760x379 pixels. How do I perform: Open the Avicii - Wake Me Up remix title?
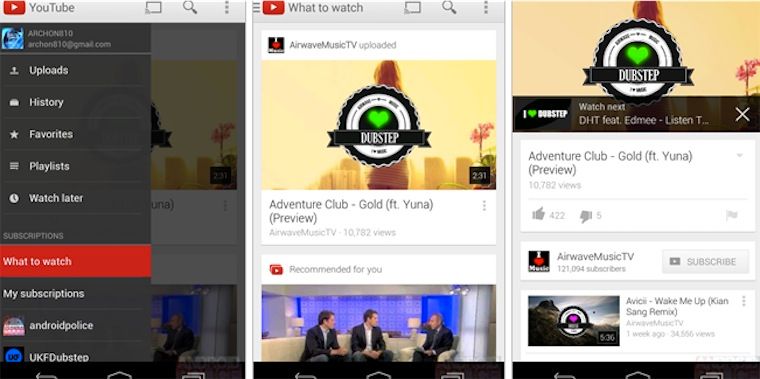tap(677, 306)
